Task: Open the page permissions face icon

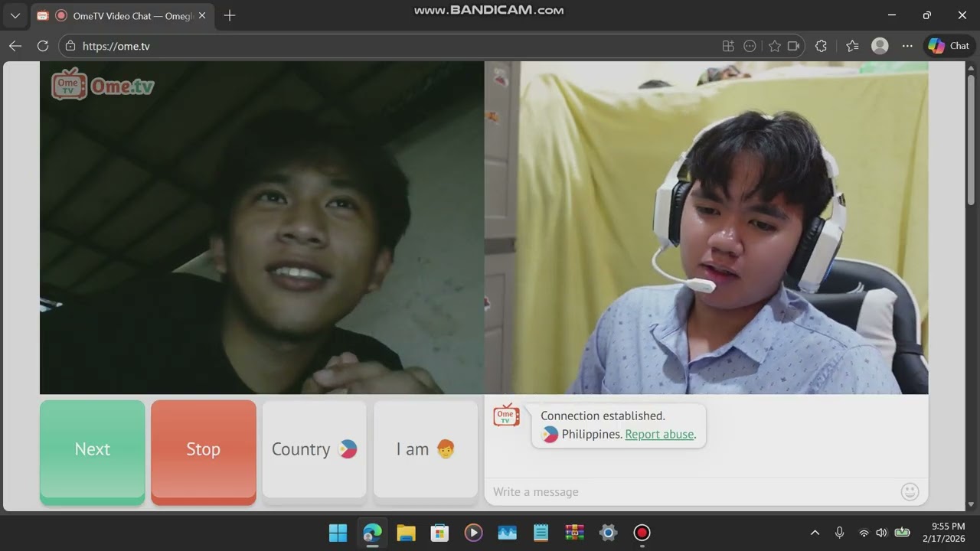Action: click(x=750, y=46)
